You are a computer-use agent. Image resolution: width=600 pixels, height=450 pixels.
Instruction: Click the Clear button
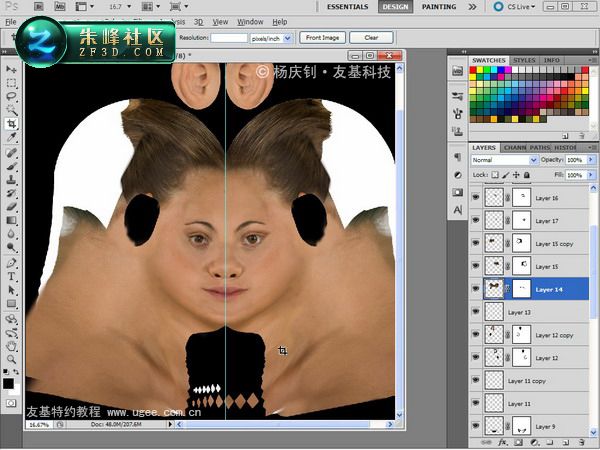pos(371,38)
